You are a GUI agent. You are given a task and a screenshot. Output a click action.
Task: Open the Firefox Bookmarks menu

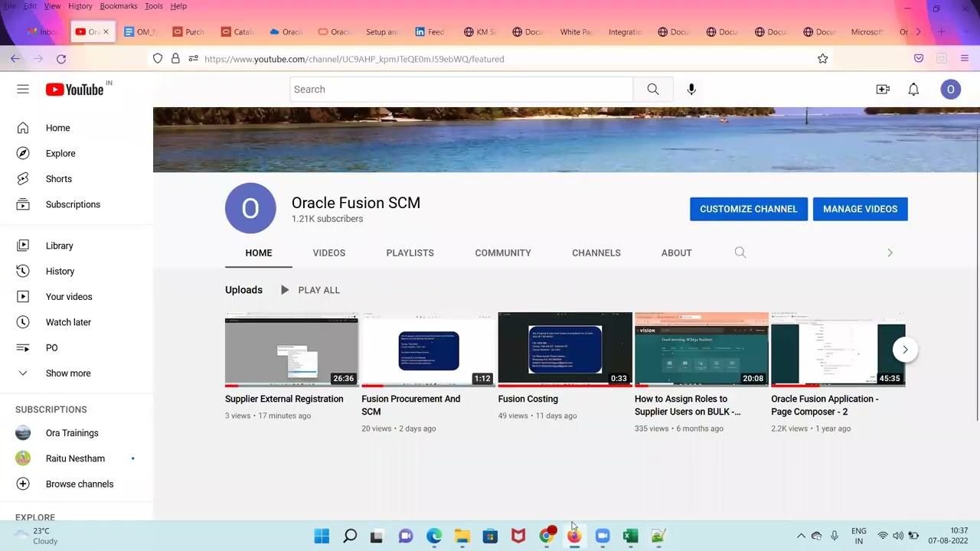[119, 6]
